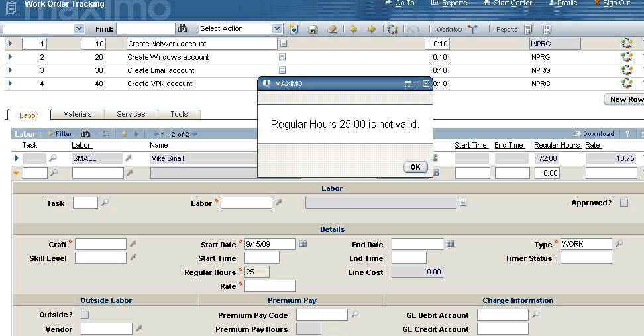Open the Select Action dropdown
The width and height of the screenshot is (644, 336).
pos(277,28)
